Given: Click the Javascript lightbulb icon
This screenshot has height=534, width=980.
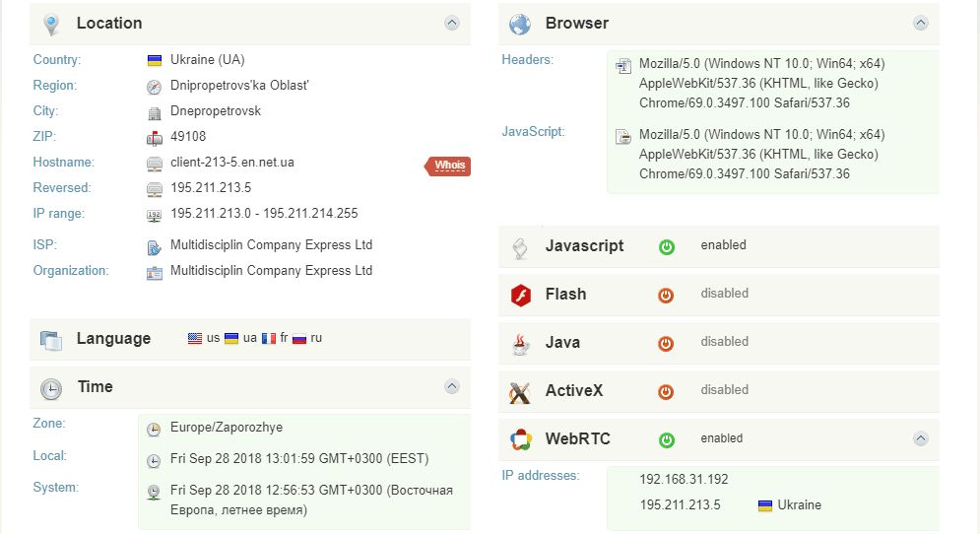Looking at the screenshot, I should [520, 246].
